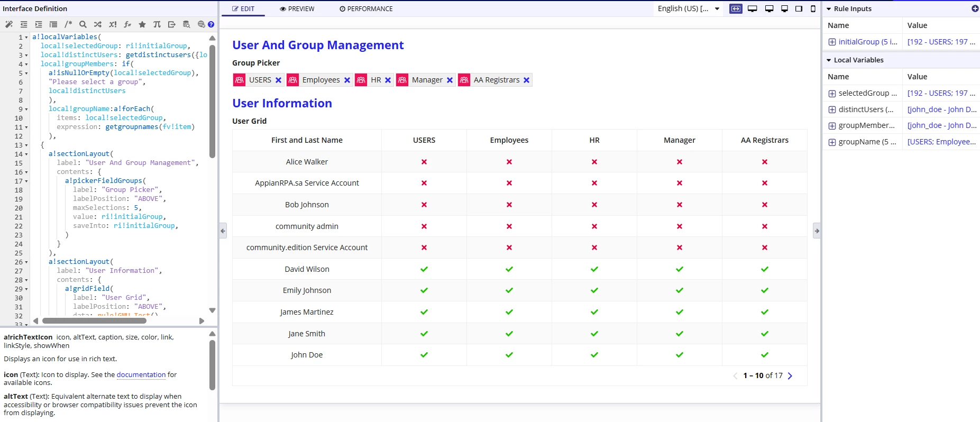Open the English (US) language dropdown
980x422 pixels.
click(689, 8)
